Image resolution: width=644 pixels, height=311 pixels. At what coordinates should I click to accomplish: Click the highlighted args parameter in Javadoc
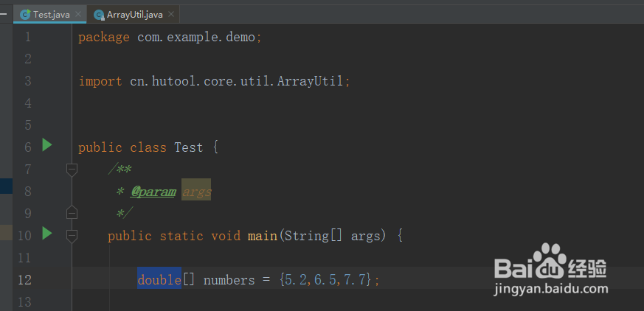[x=196, y=192]
